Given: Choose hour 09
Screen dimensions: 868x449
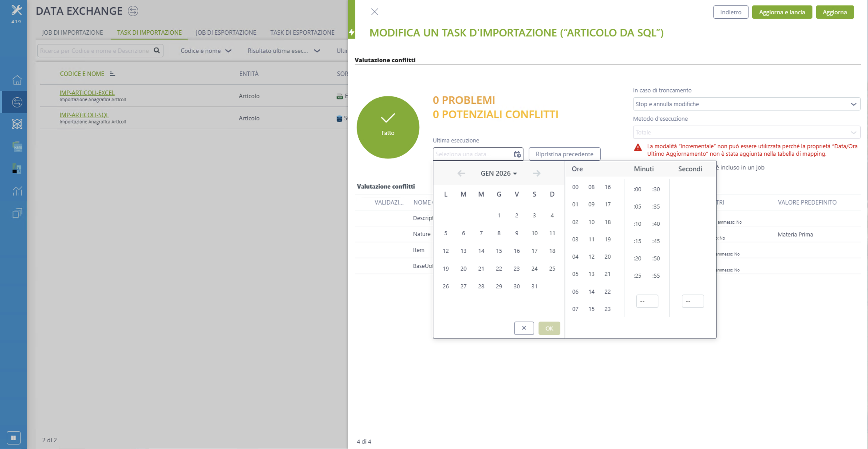Looking at the screenshot, I should click(x=591, y=204).
